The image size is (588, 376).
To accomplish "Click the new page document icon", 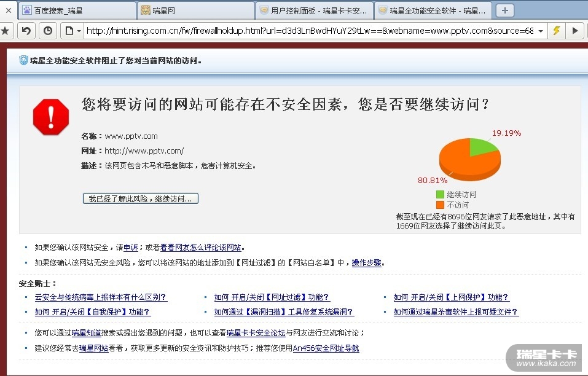I will [x=69, y=31].
